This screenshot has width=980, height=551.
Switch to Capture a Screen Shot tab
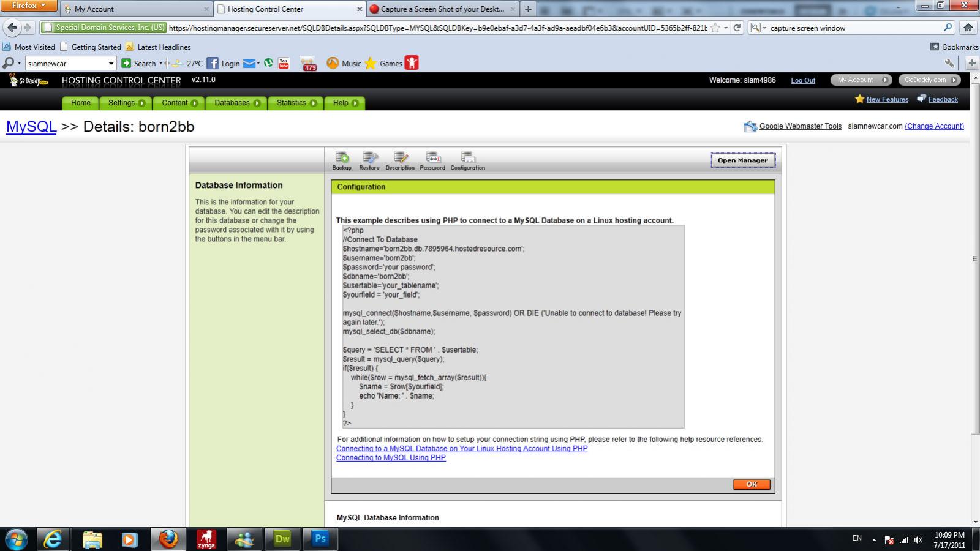click(442, 9)
